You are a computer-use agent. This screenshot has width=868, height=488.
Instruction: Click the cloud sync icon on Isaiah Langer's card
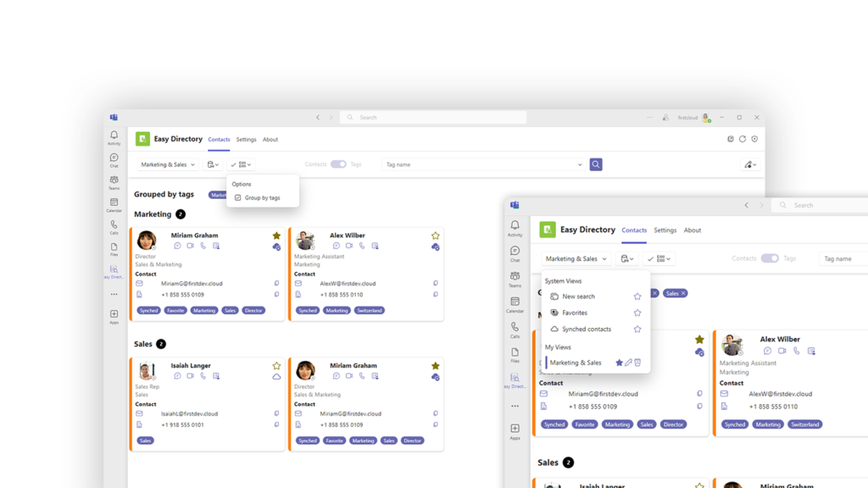pos(276,377)
